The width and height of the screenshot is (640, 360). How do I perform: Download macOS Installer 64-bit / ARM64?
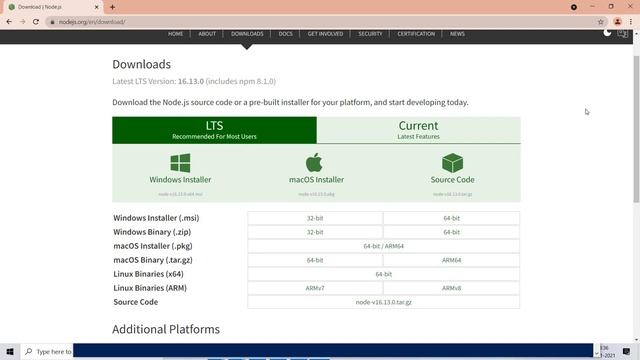(383, 246)
